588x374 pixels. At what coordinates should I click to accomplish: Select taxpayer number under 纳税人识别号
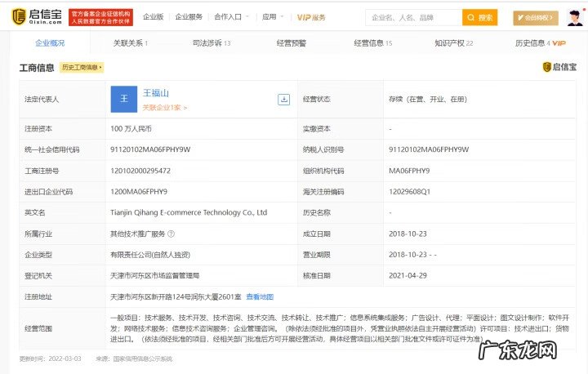click(x=429, y=149)
